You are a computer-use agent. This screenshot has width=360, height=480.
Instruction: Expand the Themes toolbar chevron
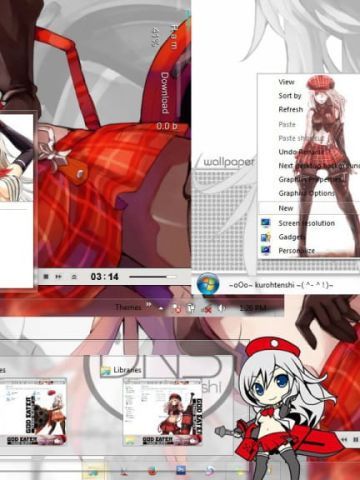click(149, 305)
